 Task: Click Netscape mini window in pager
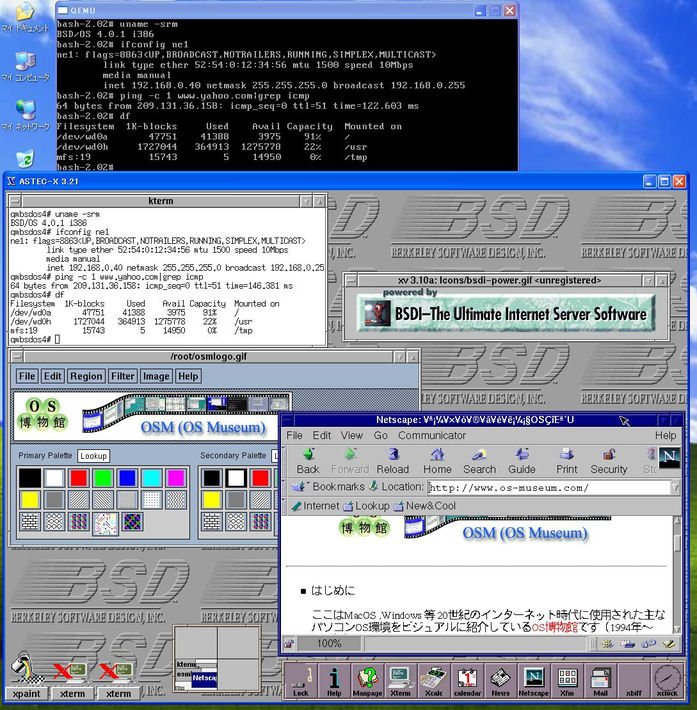[x=204, y=678]
